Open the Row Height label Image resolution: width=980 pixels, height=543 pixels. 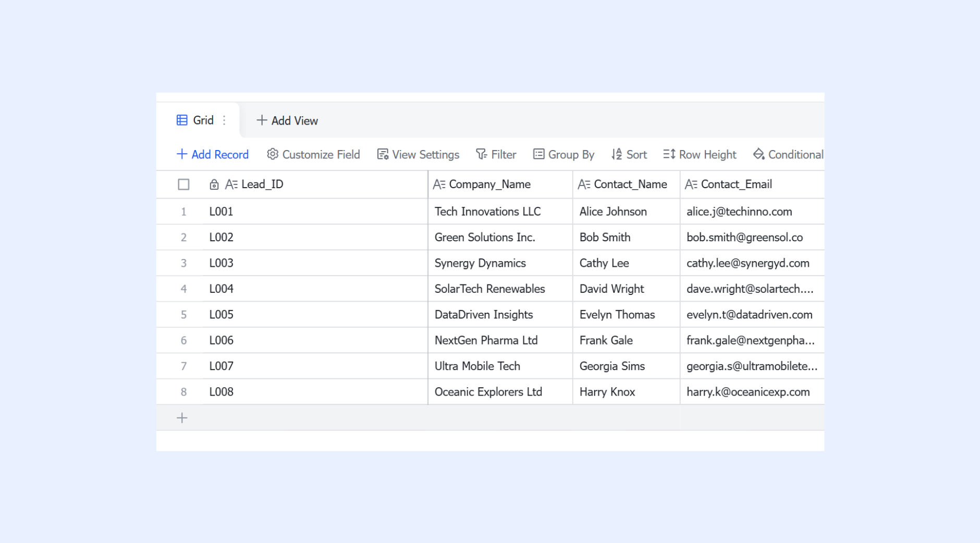[707, 155]
